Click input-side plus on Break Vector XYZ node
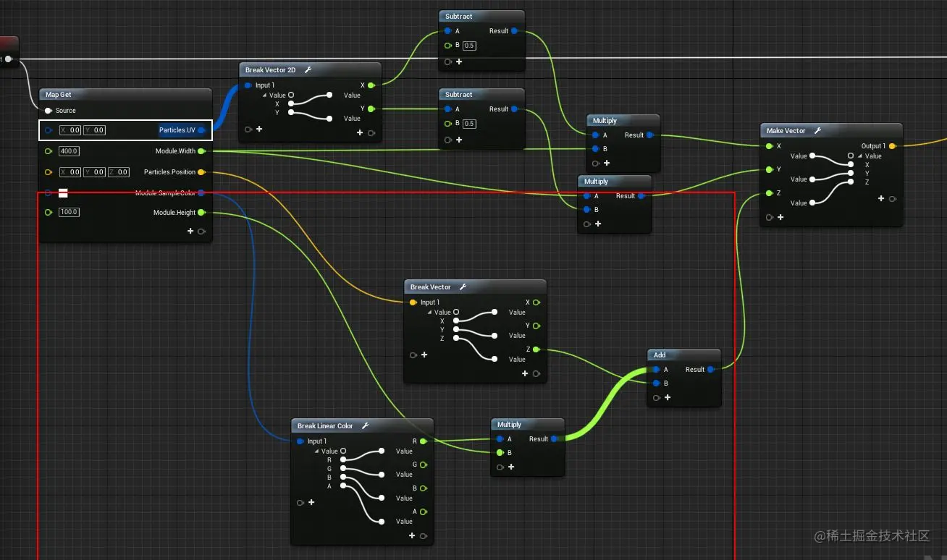 point(424,355)
